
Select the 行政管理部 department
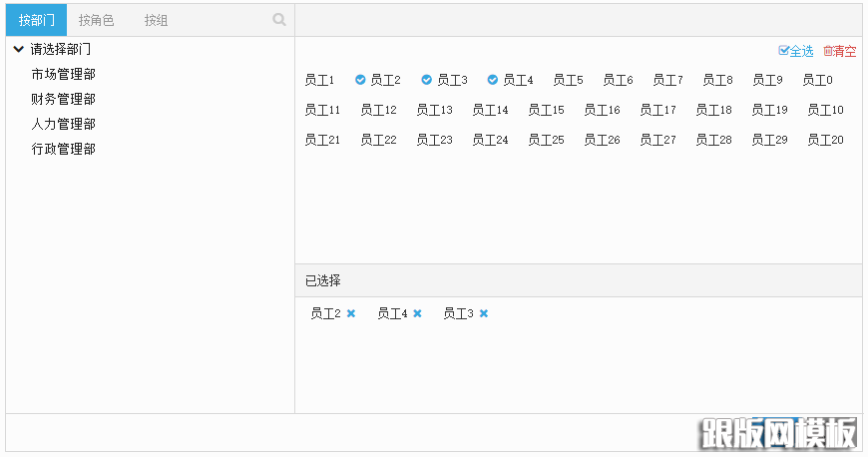[63, 149]
